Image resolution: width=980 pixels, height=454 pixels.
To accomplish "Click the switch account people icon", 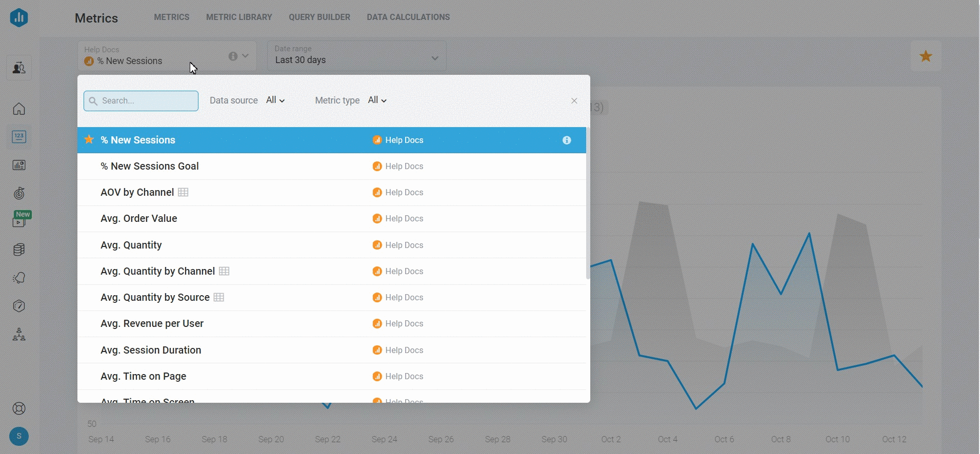I will [x=19, y=68].
